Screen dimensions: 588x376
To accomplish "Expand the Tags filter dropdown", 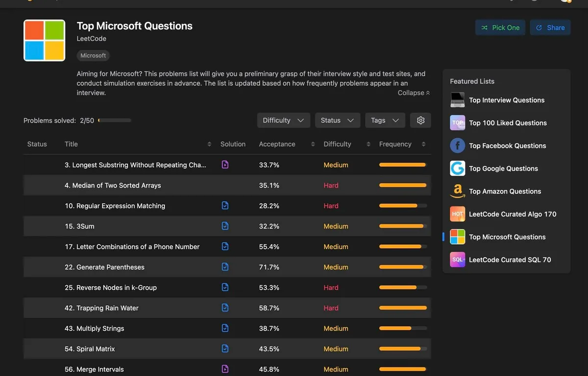I will tap(385, 120).
